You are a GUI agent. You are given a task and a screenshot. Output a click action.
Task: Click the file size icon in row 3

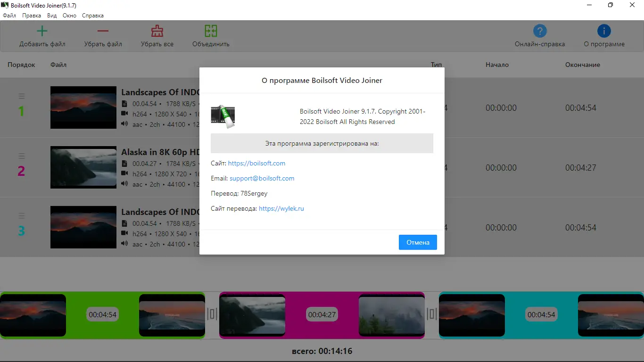124,223
